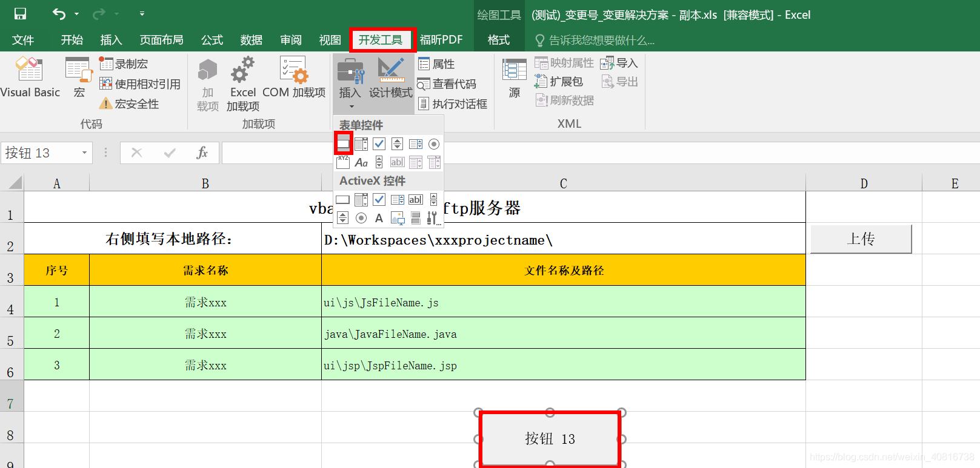Screen dimensions: 980x468
Task: Select the form control Option Button icon
Action: click(434, 144)
